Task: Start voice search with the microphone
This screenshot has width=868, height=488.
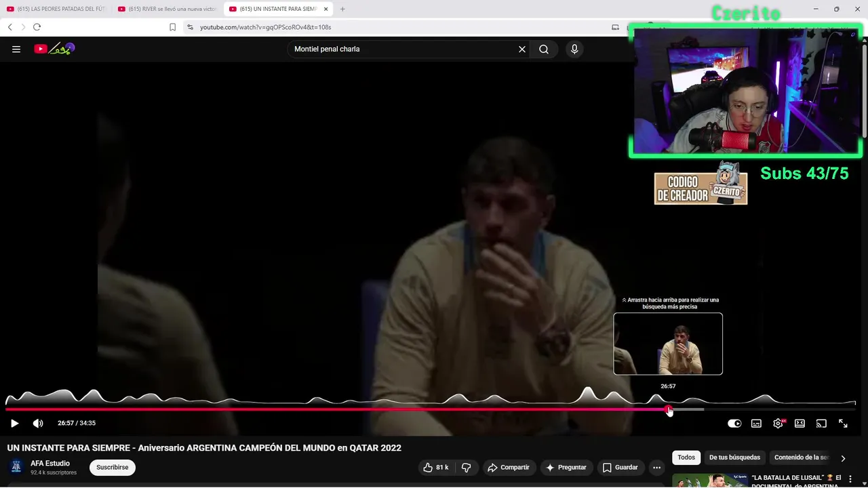Action: [x=574, y=49]
